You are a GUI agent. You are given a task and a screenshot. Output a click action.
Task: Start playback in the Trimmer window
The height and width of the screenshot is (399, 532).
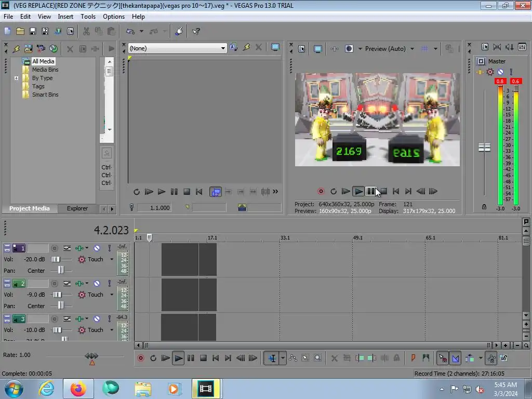coord(162,192)
